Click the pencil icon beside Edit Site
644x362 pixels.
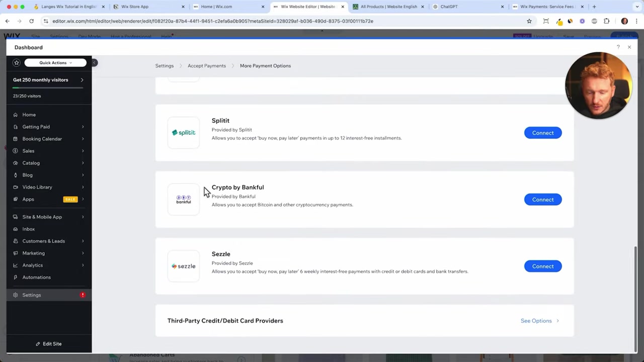(38, 344)
